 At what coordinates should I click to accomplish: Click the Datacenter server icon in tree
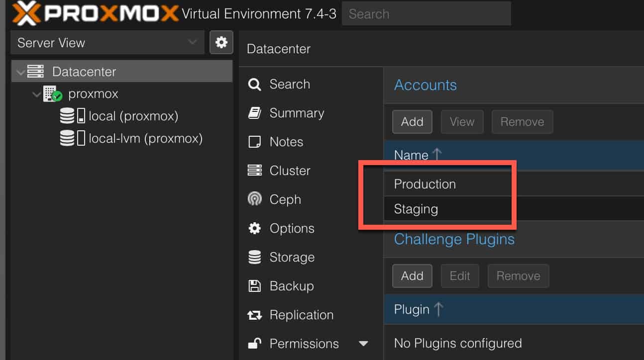pyautogui.click(x=36, y=72)
